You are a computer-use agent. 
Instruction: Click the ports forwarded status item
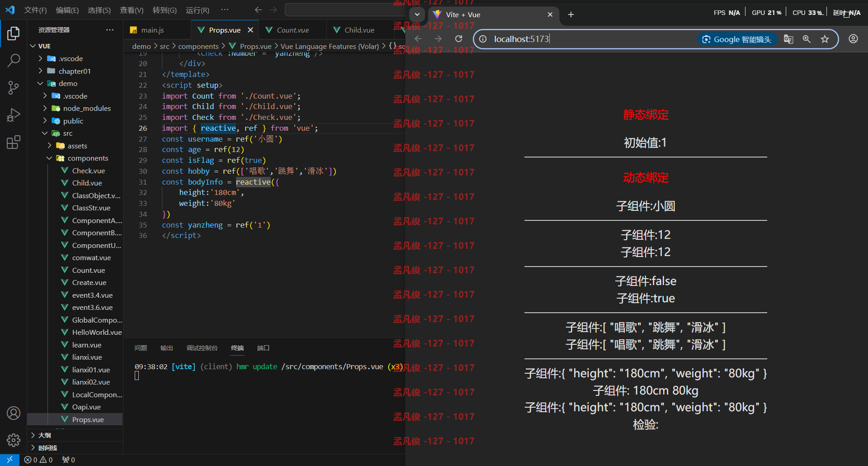[x=69, y=460]
